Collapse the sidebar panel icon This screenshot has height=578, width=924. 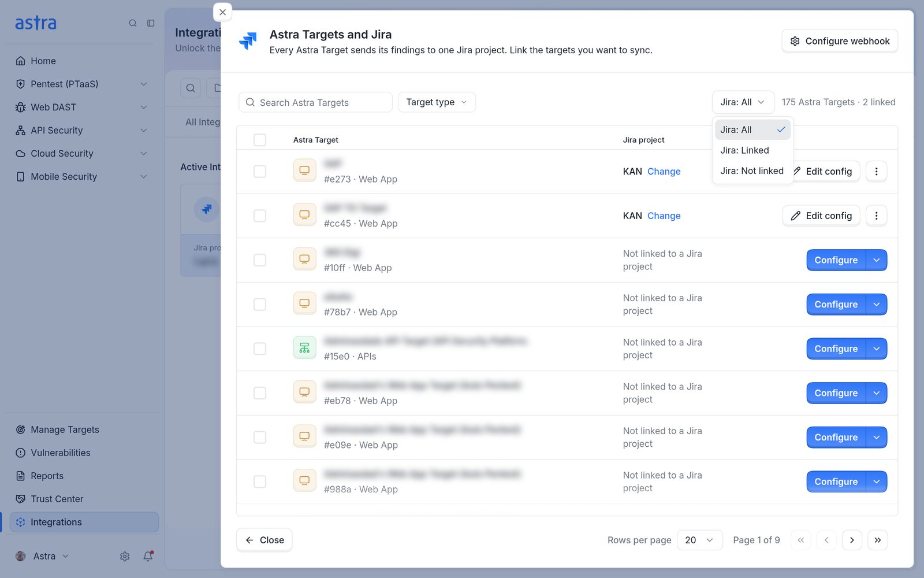151,23
